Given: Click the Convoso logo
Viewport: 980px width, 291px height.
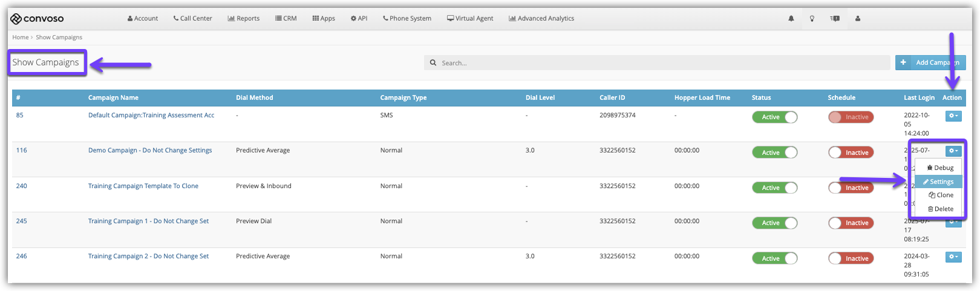Looking at the screenshot, I should pyautogui.click(x=38, y=19).
